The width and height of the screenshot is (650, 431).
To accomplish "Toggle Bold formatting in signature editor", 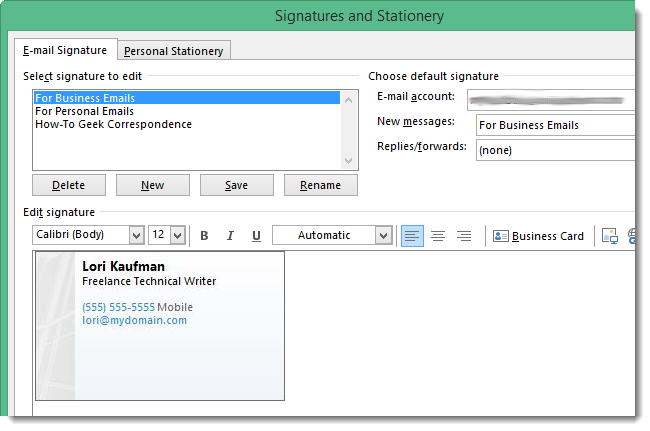I will (x=204, y=236).
